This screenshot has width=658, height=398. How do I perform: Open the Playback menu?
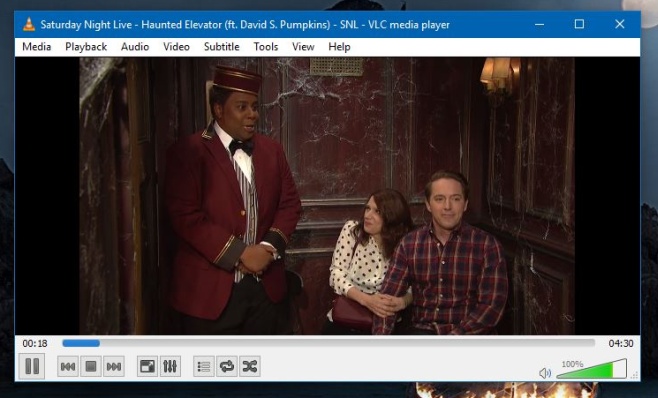tap(86, 47)
